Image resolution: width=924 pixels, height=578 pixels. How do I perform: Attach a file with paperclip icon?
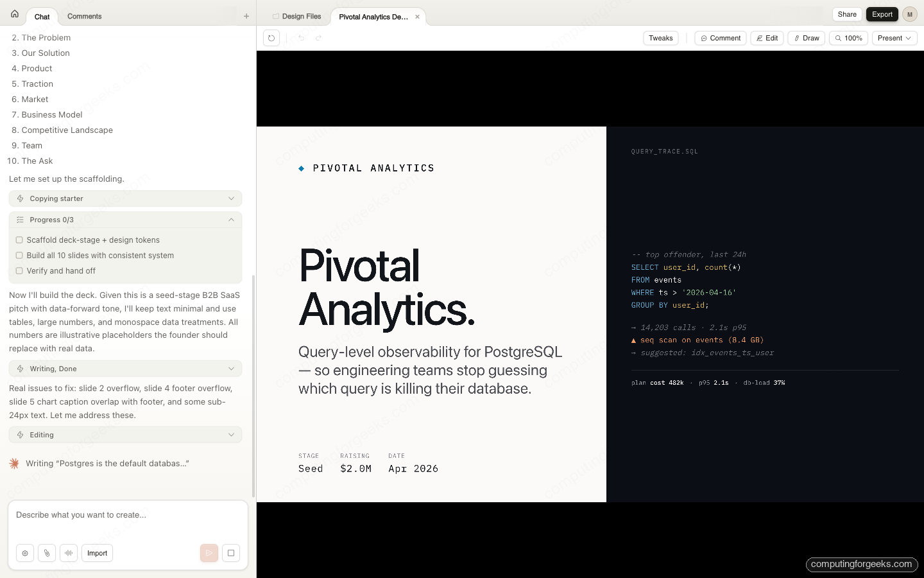click(47, 553)
